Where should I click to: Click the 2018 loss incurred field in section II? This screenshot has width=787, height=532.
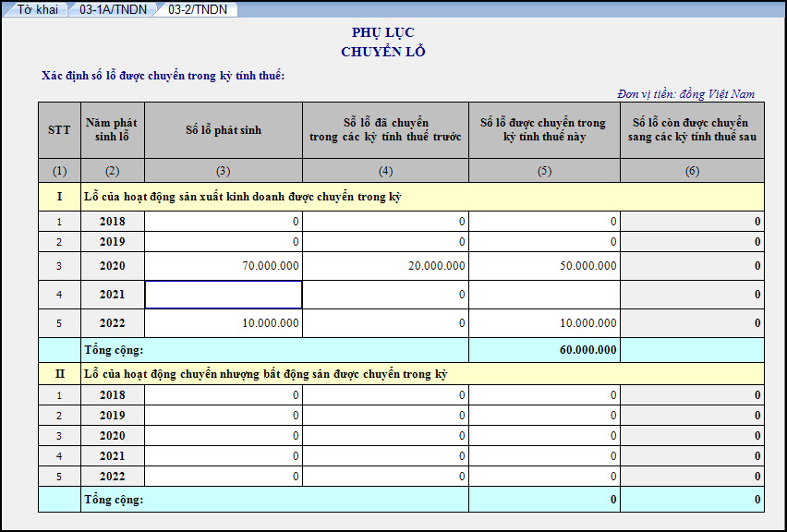224,395
